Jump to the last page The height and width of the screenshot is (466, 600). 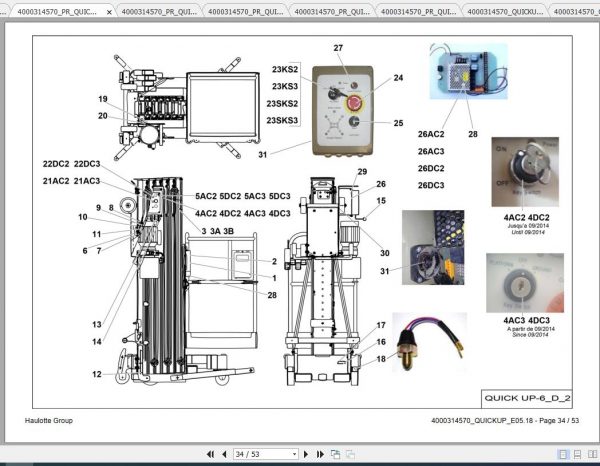pyautogui.click(x=320, y=454)
